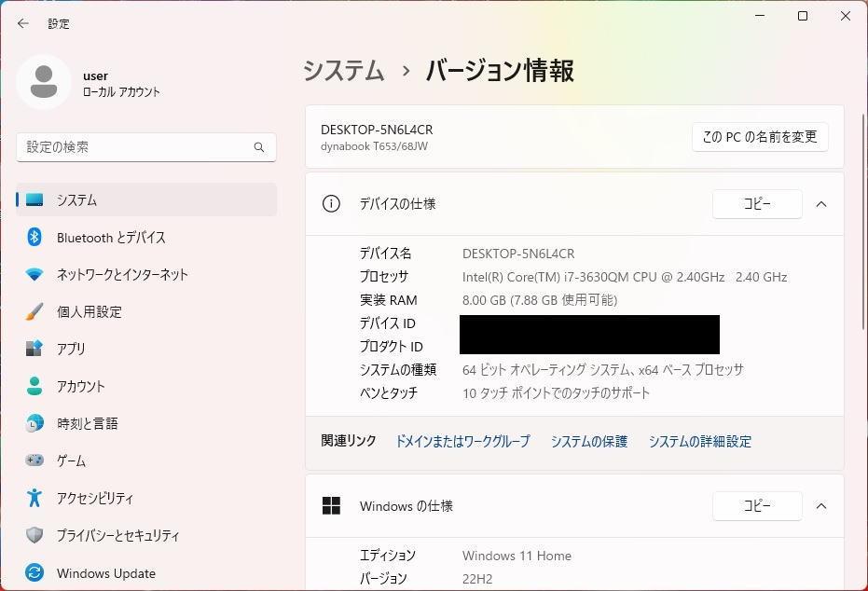This screenshot has height=591, width=868.
Task: Click the Windows Update refresh icon
Action: pos(34,572)
